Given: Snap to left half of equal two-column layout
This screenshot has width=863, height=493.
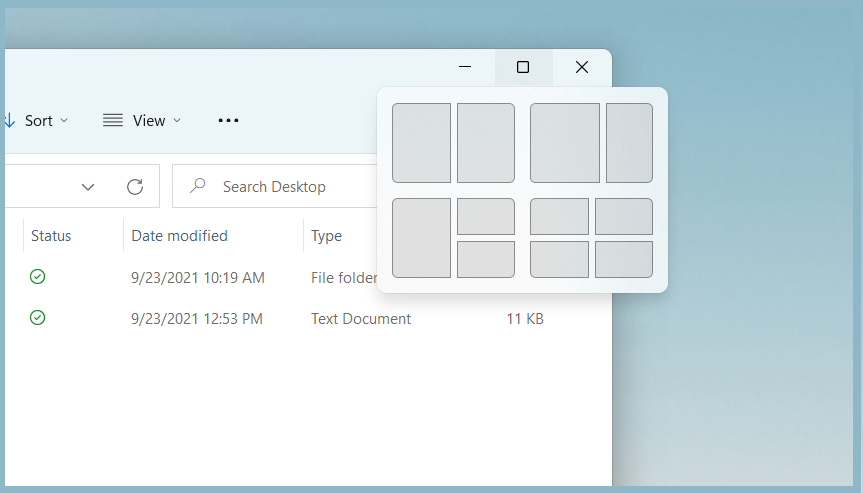Looking at the screenshot, I should point(421,143).
